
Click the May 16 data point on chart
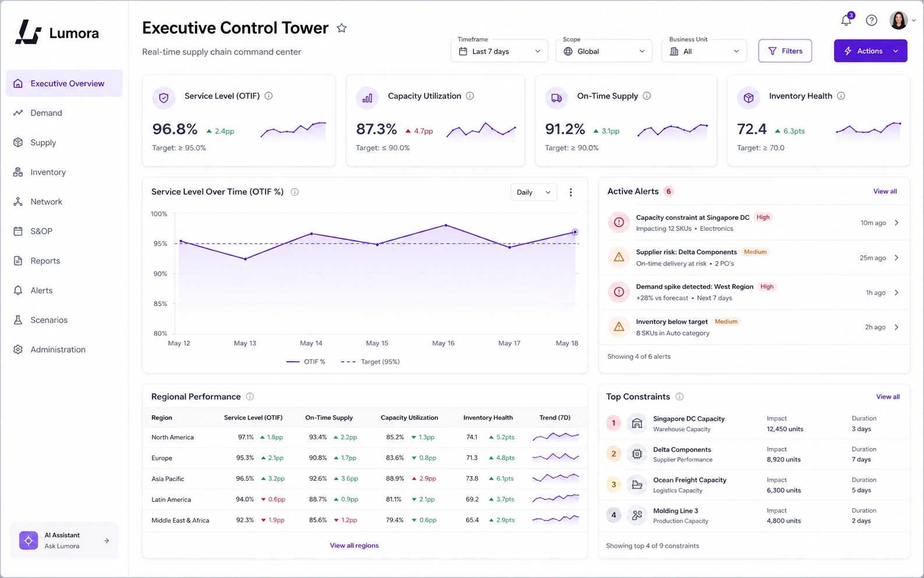[446, 225]
